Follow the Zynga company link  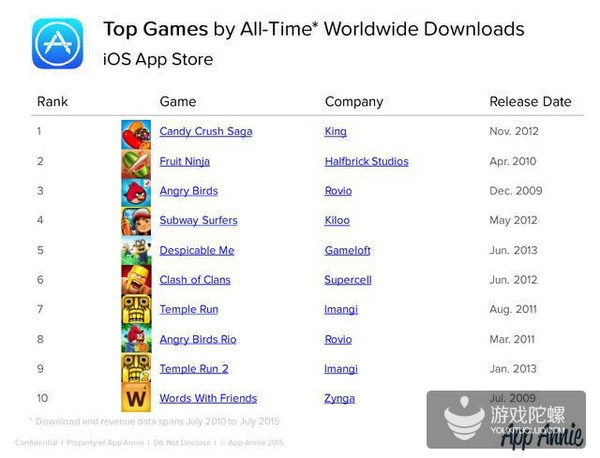click(339, 398)
